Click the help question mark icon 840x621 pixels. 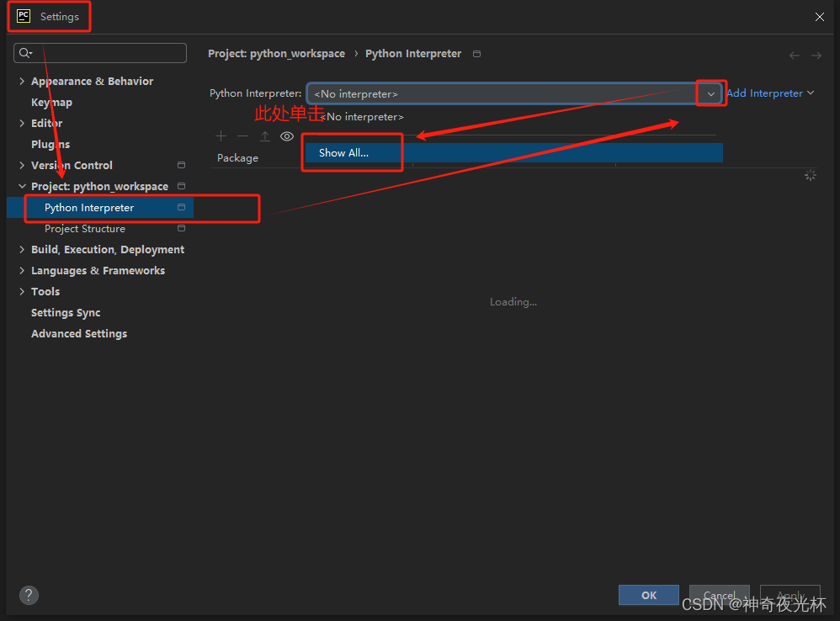tap(29, 595)
